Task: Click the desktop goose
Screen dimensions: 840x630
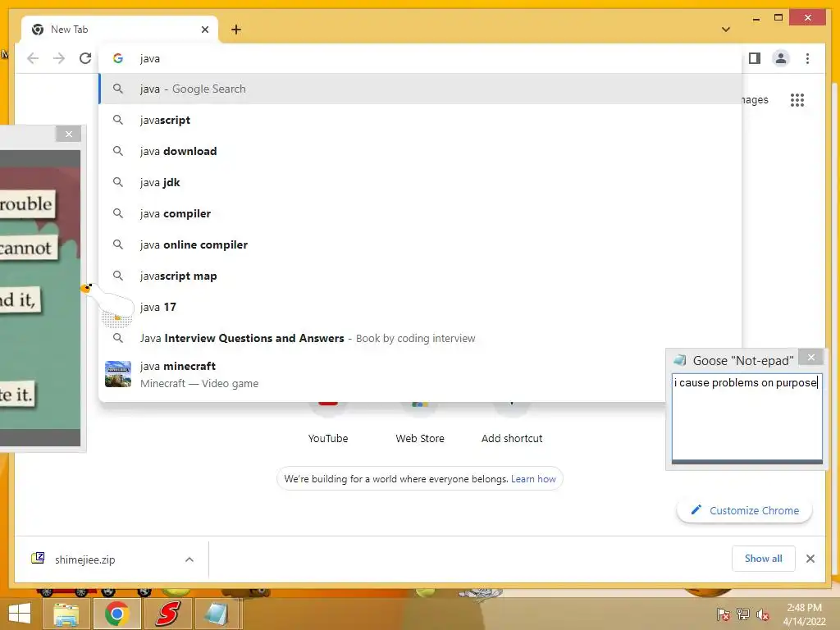Action: pos(109,304)
